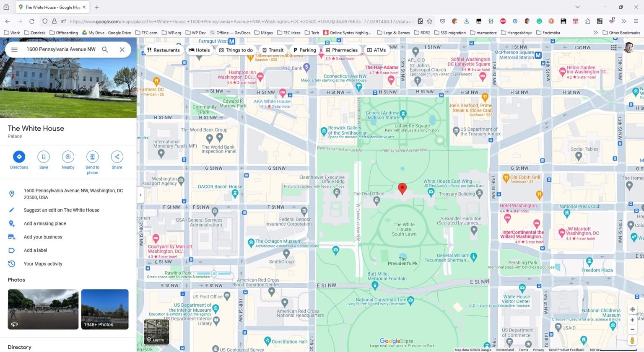Screen dimensions: 644x352
Task: Save the White House place
Action: (x=44, y=157)
